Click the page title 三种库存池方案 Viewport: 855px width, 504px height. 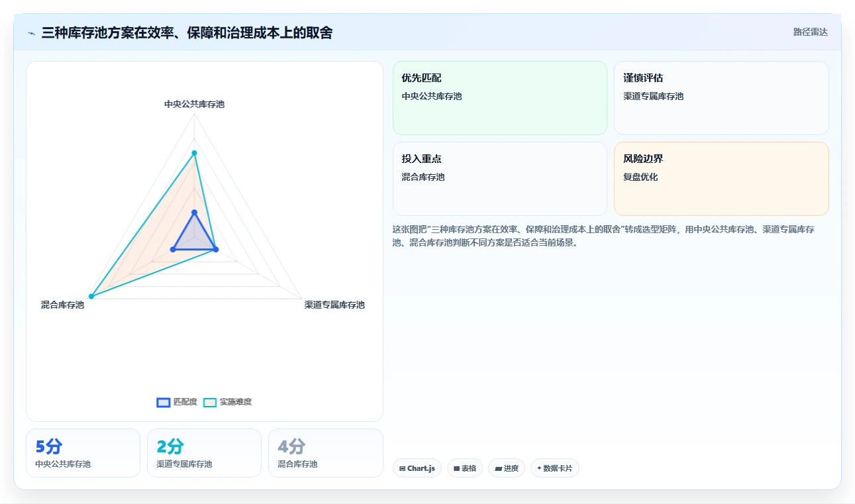pos(187,32)
